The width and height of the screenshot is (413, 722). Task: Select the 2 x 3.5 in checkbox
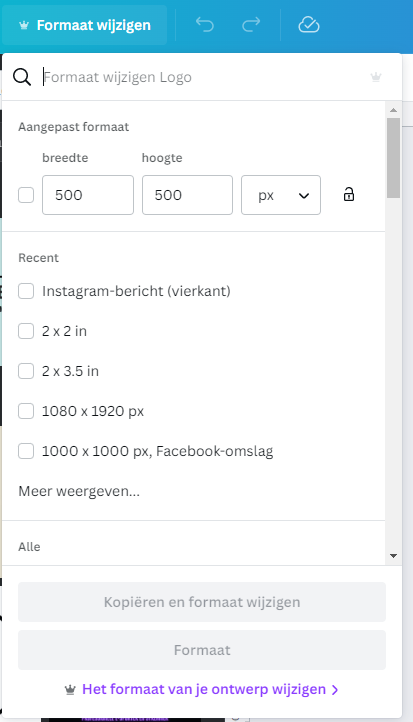[26, 371]
